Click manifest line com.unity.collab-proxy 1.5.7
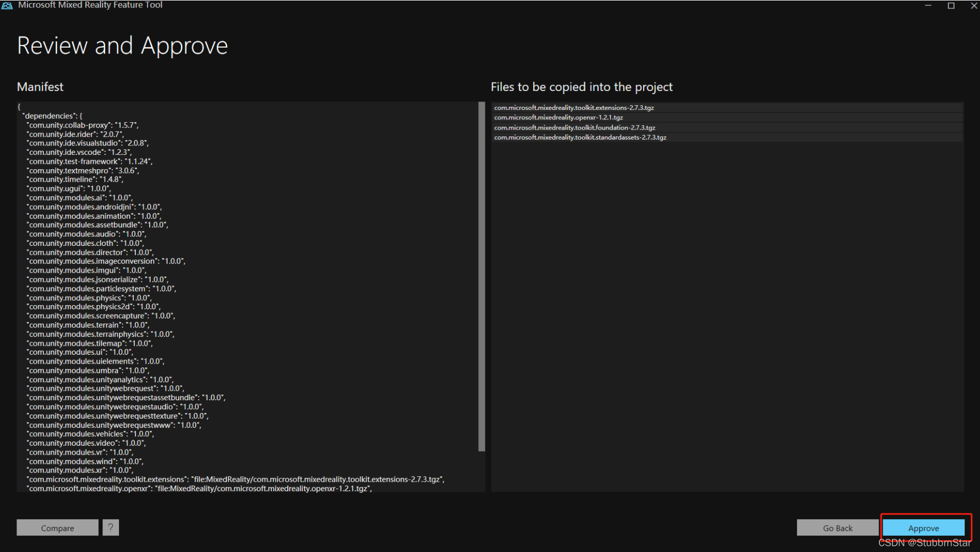Viewport: 980px width, 552px height. (x=83, y=125)
